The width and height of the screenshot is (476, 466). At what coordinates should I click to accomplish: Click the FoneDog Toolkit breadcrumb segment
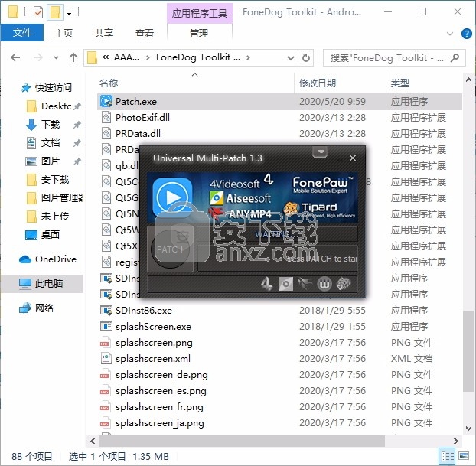click(x=198, y=57)
